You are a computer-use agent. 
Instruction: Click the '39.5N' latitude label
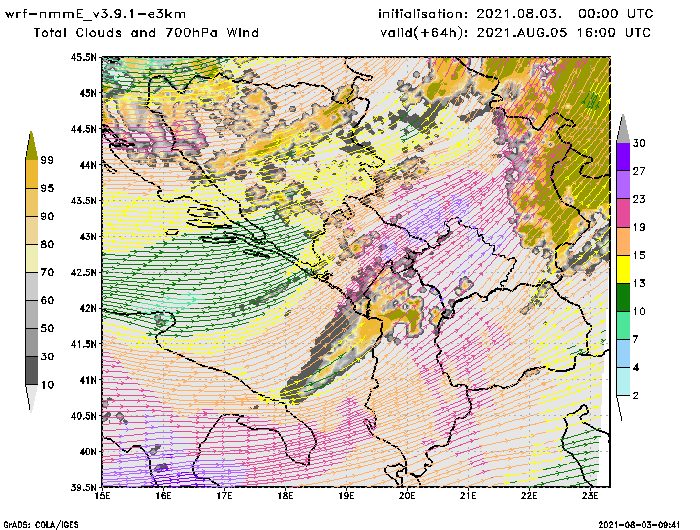coord(83,487)
